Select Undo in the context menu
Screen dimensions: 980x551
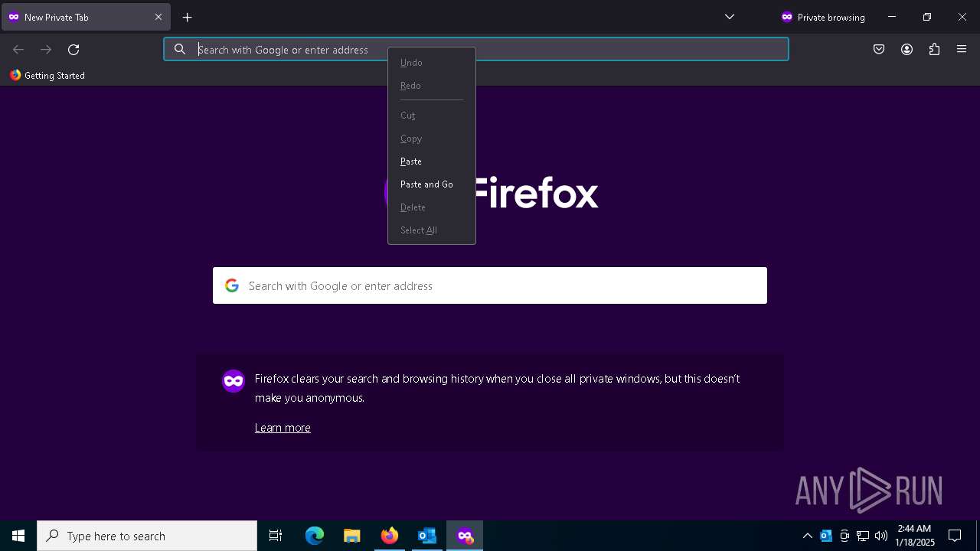tap(432, 63)
